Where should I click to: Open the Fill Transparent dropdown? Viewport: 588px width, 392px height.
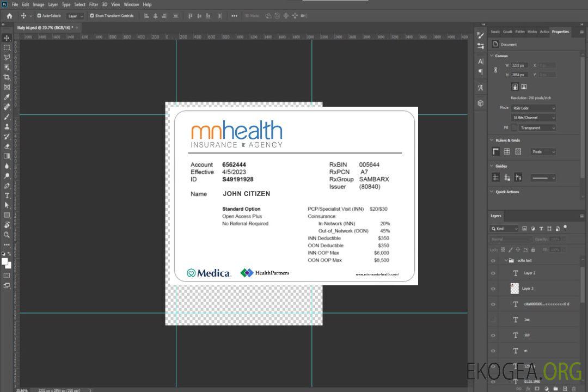coord(537,128)
